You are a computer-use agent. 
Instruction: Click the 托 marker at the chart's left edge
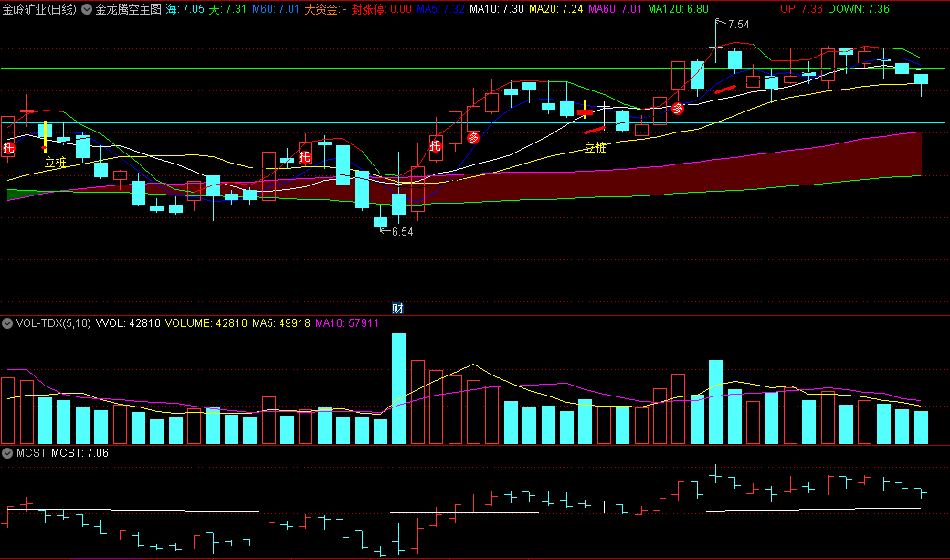[8, 147]
